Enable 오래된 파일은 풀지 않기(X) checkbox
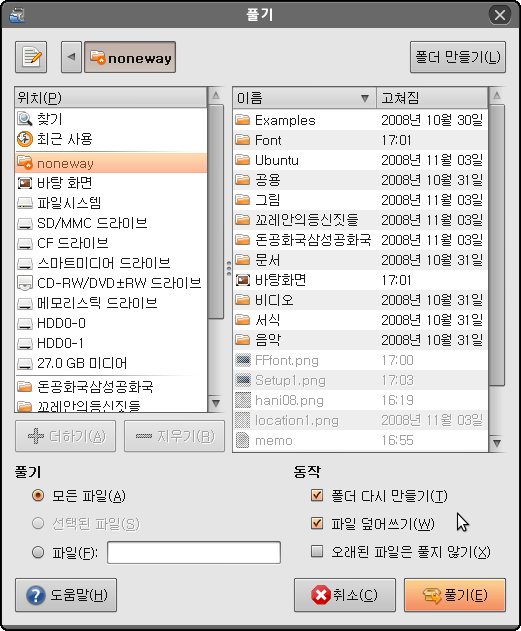Viewport: 521px width, 631px height. 317,551
